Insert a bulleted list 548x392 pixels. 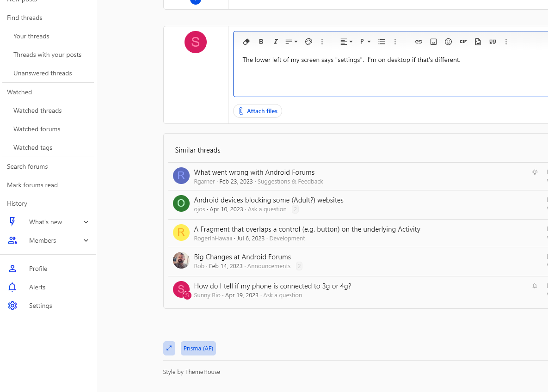pos(382,42)
